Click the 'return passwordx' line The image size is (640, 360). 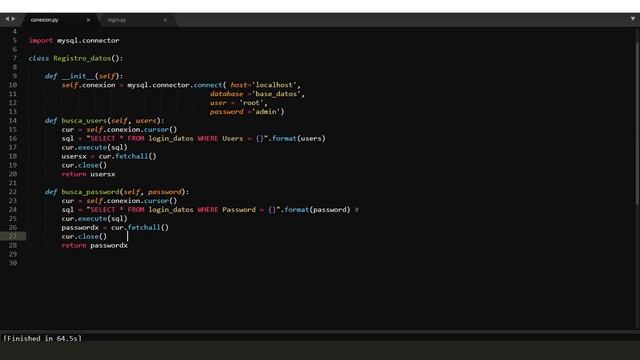[x=94, y=245]
